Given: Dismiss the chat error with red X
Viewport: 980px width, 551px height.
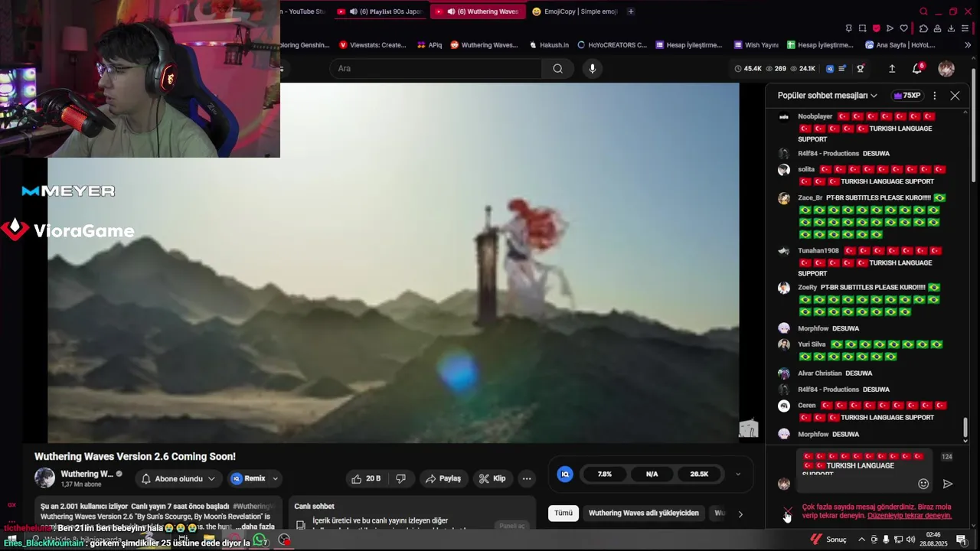Looking at the screenshot, I should pyautogui.click(x=787, y=510).
